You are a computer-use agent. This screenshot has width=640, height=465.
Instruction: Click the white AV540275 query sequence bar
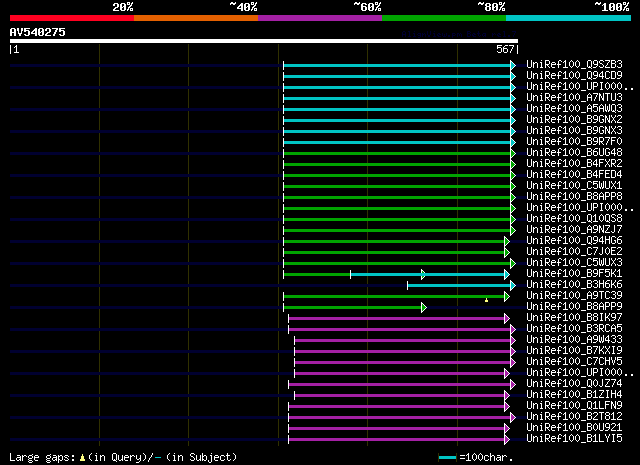click(264, 41)
